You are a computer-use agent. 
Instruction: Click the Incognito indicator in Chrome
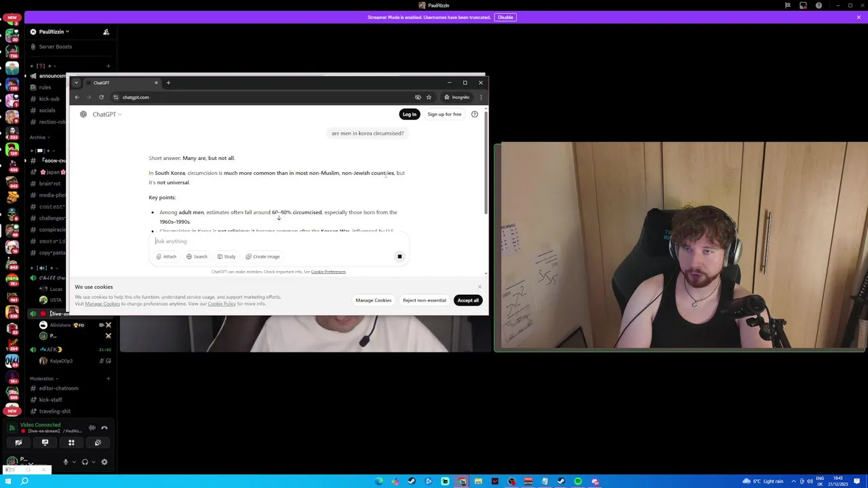tap(456, 97)
